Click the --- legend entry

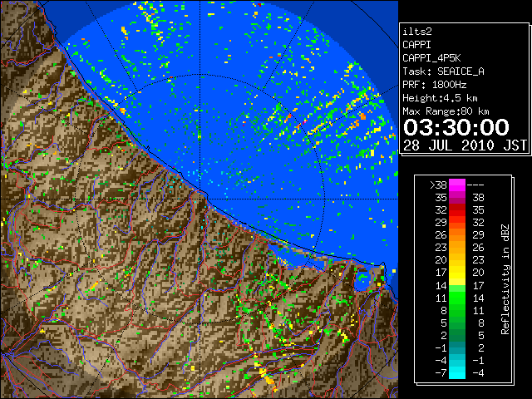point(475,185)
